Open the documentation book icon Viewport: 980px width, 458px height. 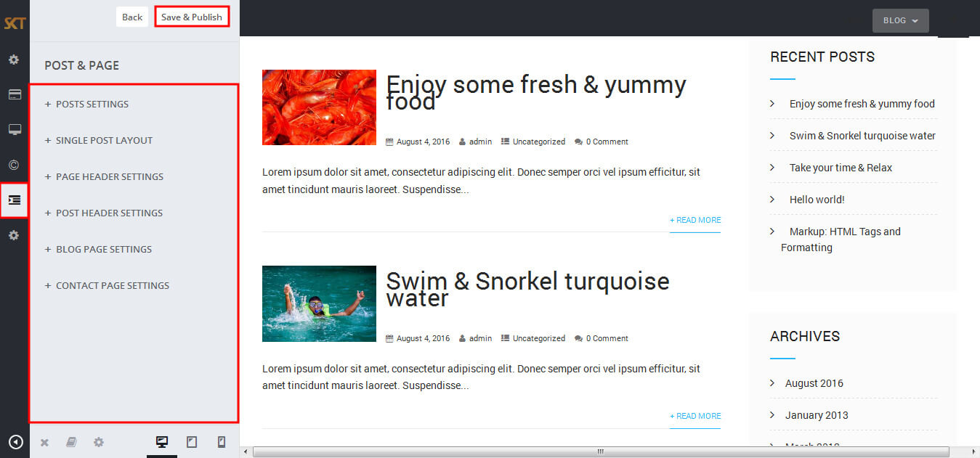71,442
